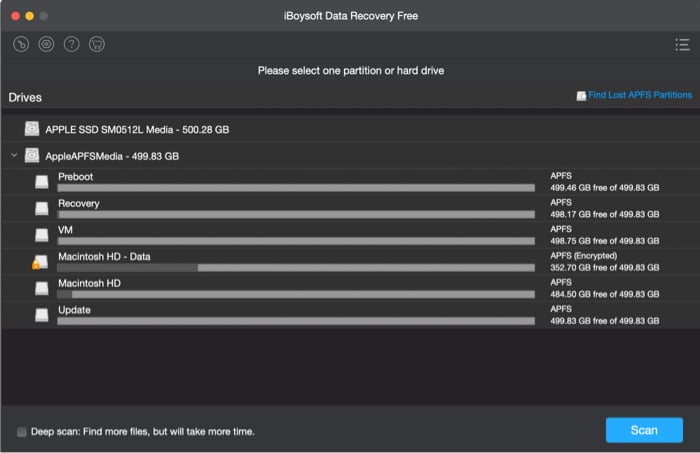Viewport: 700px width, 453px height.
Task: Click the Preboot usage bar
Action: pyautogui.click(x=296, y=188)
